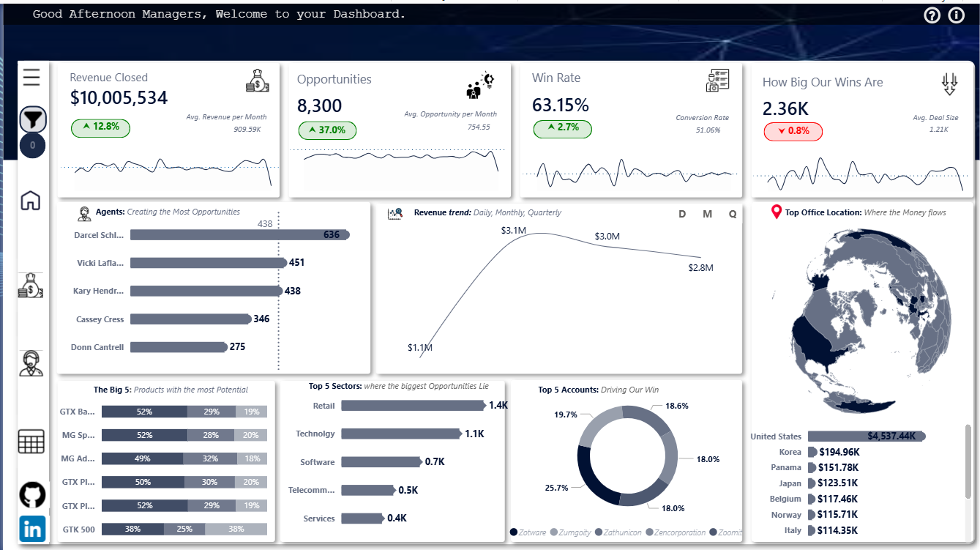Screen dimensions: 980x550
Task: Click the red 0.8% change badge
Action: click(793, 132)
